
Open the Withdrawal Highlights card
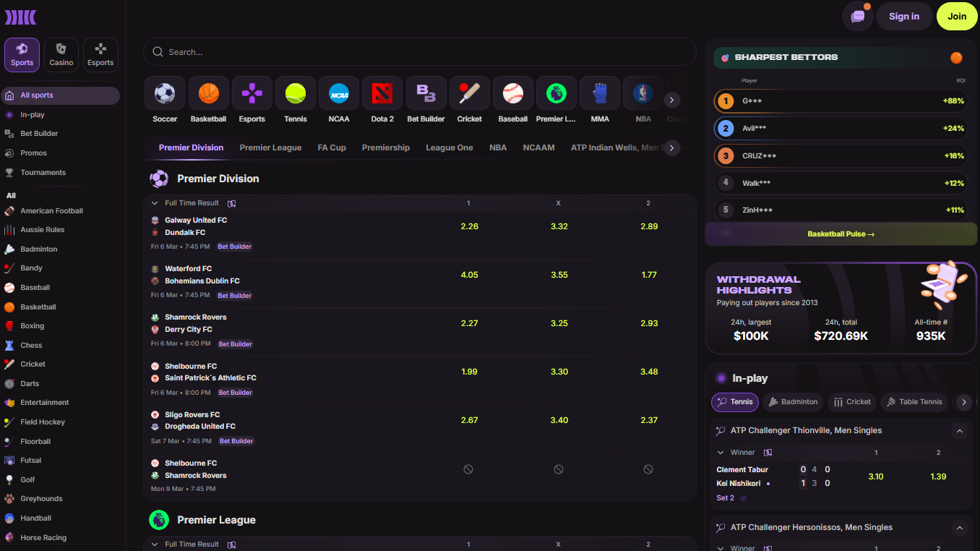(841, 308)
